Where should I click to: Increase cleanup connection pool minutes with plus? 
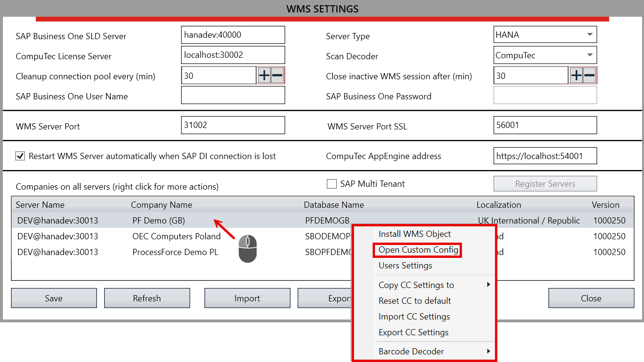(x=264, y=75)
